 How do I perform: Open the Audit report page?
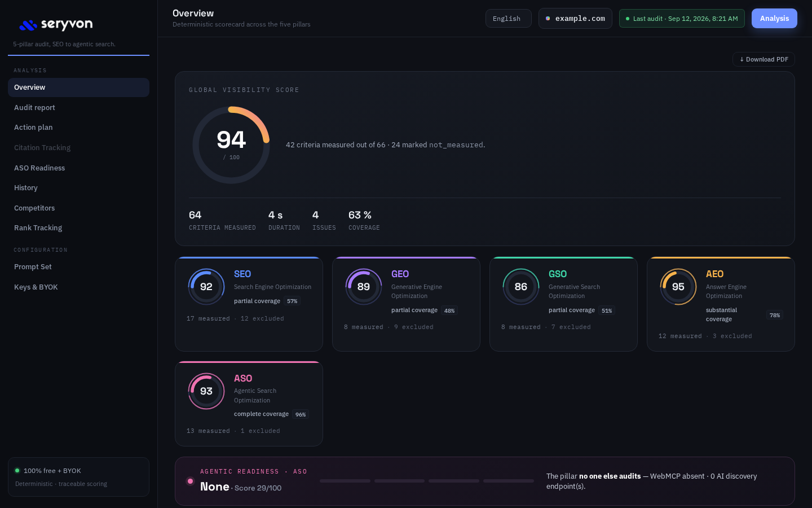pyautogui.click(x=78, y=107)
